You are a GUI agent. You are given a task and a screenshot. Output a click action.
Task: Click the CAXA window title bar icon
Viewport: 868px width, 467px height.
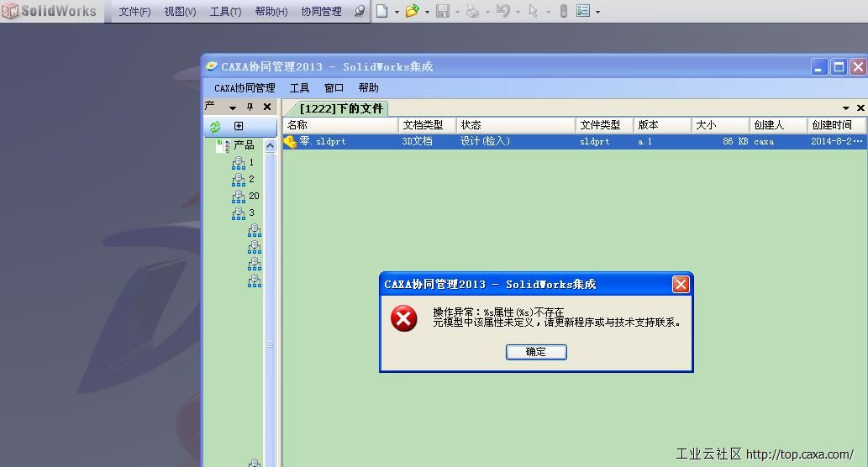point(212,66)
